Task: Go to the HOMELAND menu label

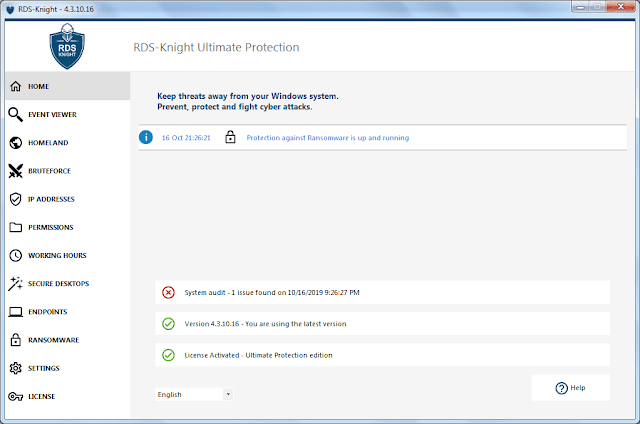Action: (x=48, y=143)
